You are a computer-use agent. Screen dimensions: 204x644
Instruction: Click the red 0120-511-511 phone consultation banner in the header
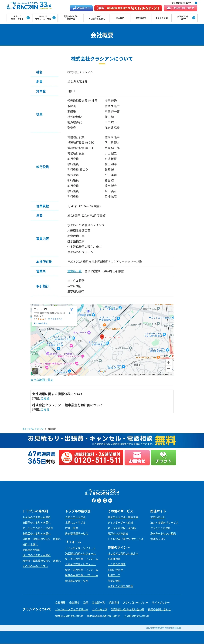tap(128, 8)
